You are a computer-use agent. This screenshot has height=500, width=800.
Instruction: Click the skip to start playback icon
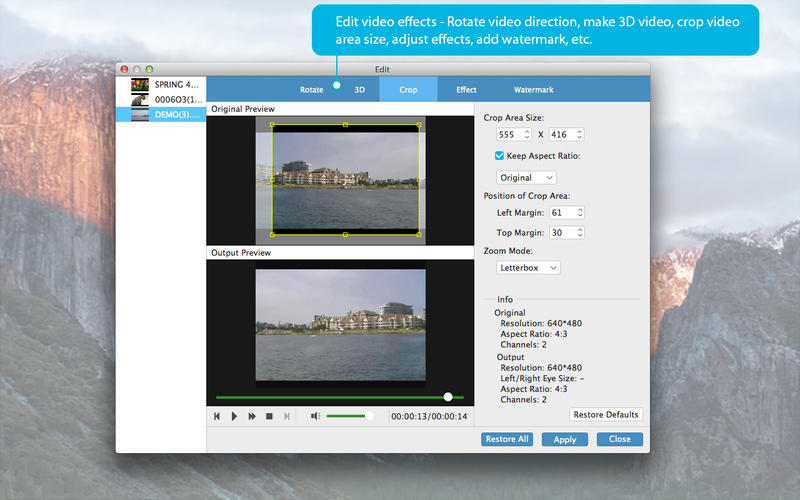tap(217, 416)
